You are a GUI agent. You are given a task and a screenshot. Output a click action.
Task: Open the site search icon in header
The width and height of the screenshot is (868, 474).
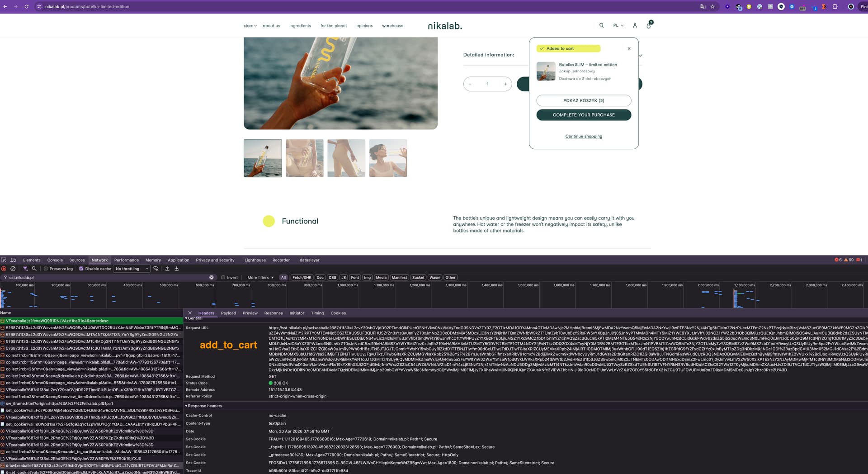[601, 26]
